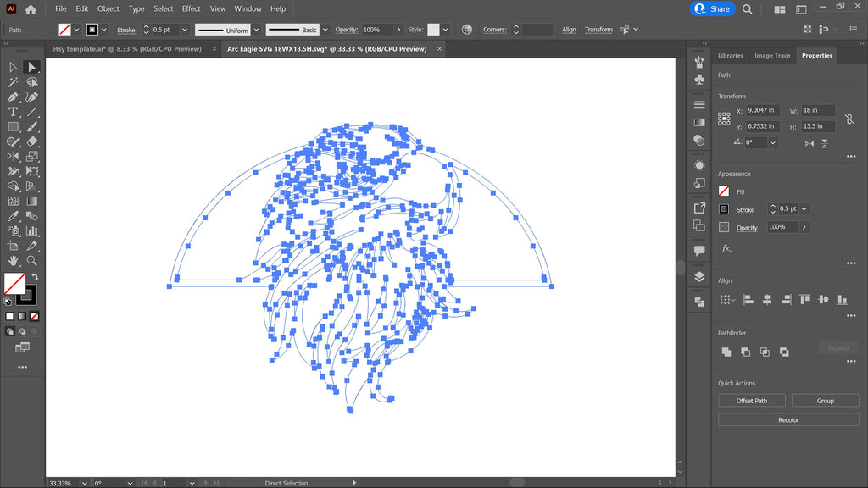Click the Share button
The height and width of the screenshot is (488, 868).
[x=712, y=8]
